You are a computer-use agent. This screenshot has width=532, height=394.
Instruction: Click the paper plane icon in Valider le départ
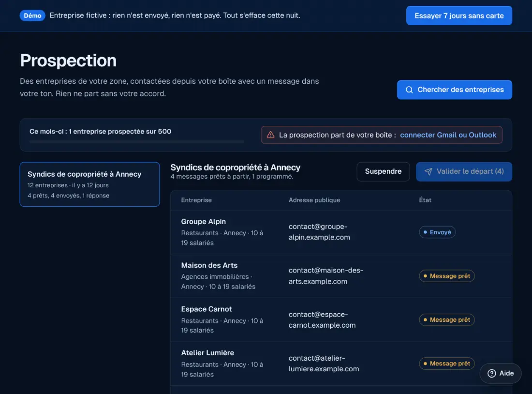[x=428, y=171]
